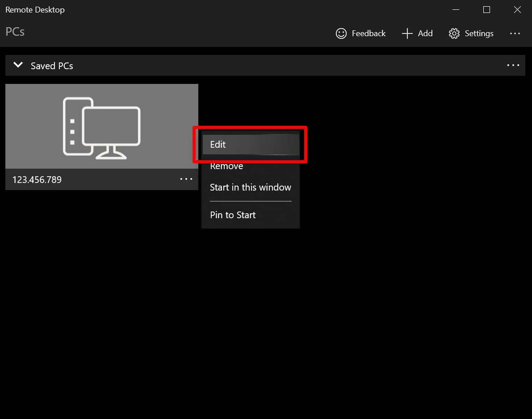Click the Add plus icon

pyautogui.click(x=407, y=33)
